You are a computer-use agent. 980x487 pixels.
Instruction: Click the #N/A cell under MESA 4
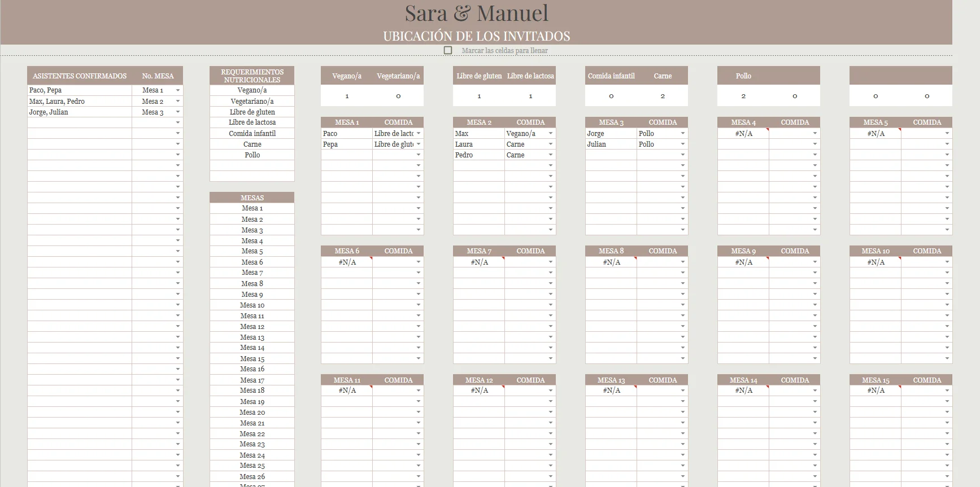(x=743, y=134)
